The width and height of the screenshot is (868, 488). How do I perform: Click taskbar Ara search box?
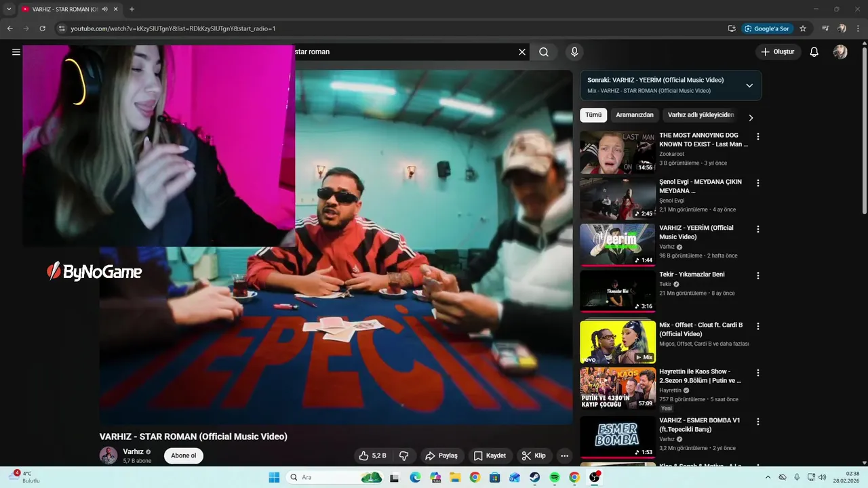click(x=334, y=477)
